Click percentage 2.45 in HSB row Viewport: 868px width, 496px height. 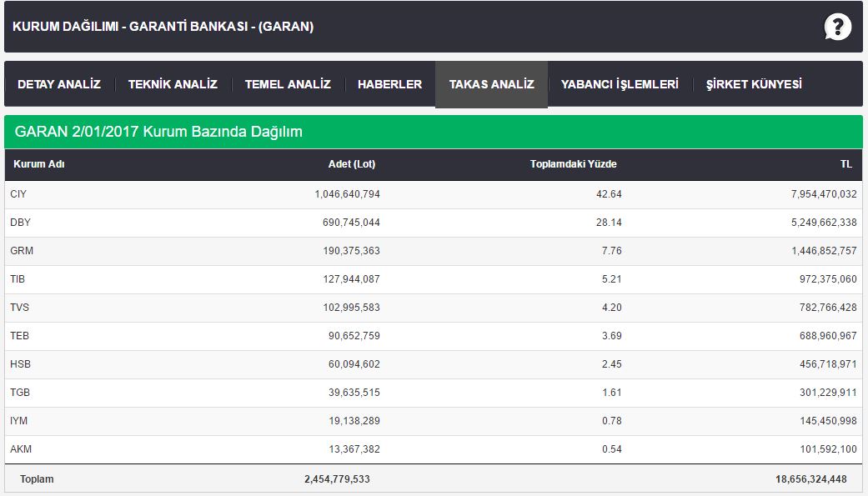(x=612, y=363)
